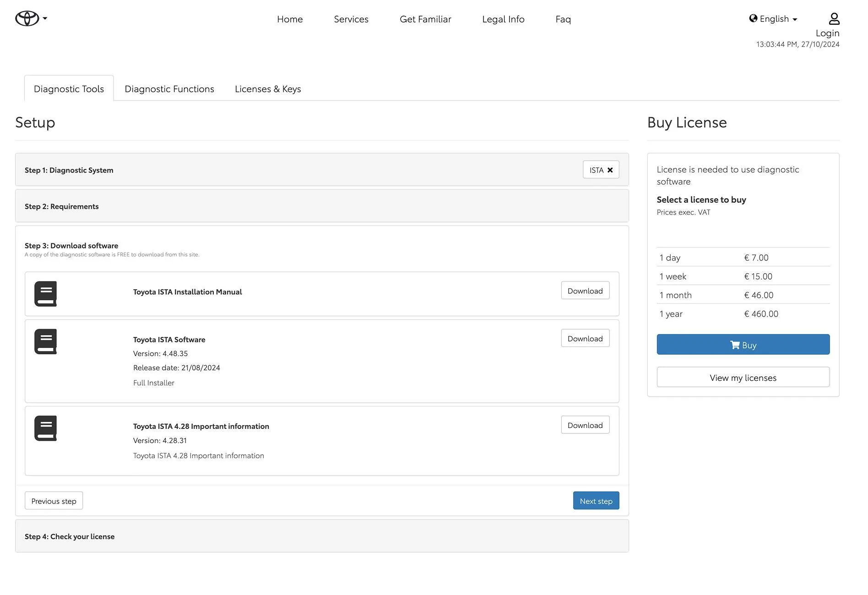Switch to the Diagnostic Functions tab

click(x=169, y=88)
